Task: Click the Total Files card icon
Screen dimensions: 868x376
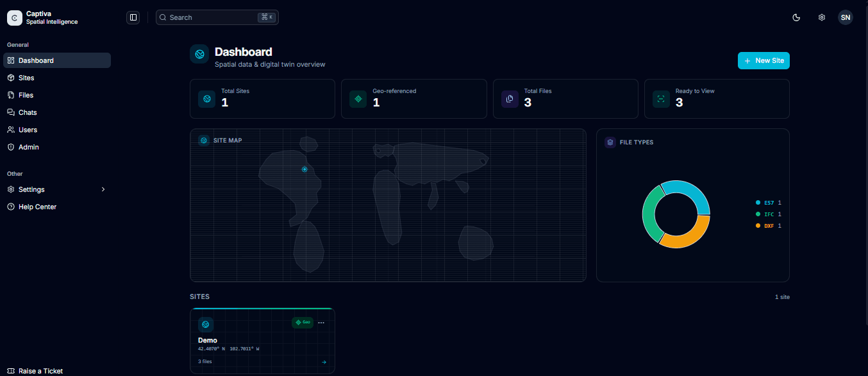Action: (x=510, y=99)
